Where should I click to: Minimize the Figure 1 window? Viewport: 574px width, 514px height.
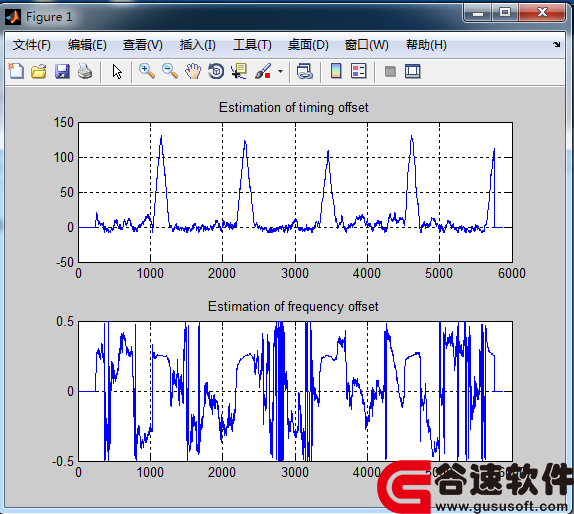pos(478,14)
